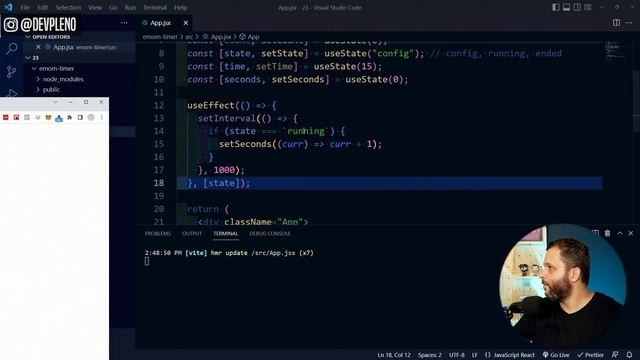
Task: Click the browser profile avatar icon
Action: [x=91, y=117]
